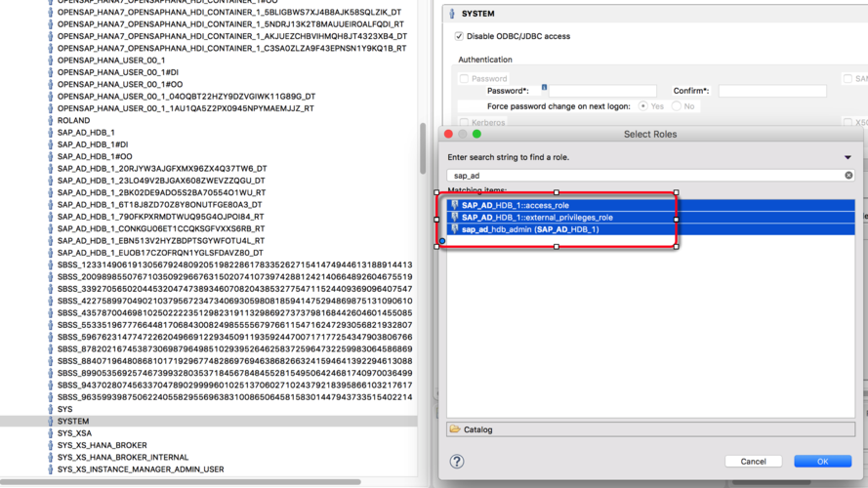Select user SYS_XS_HANA_BROKER_INTERNAL

[x=123, y=458]
